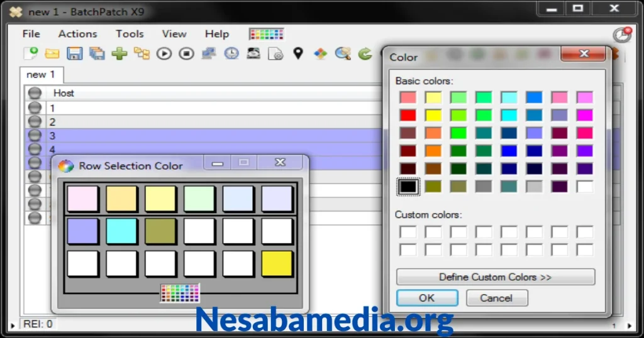
Task: Pick magenta swatch in Basic colors
Action: point(585,115)
